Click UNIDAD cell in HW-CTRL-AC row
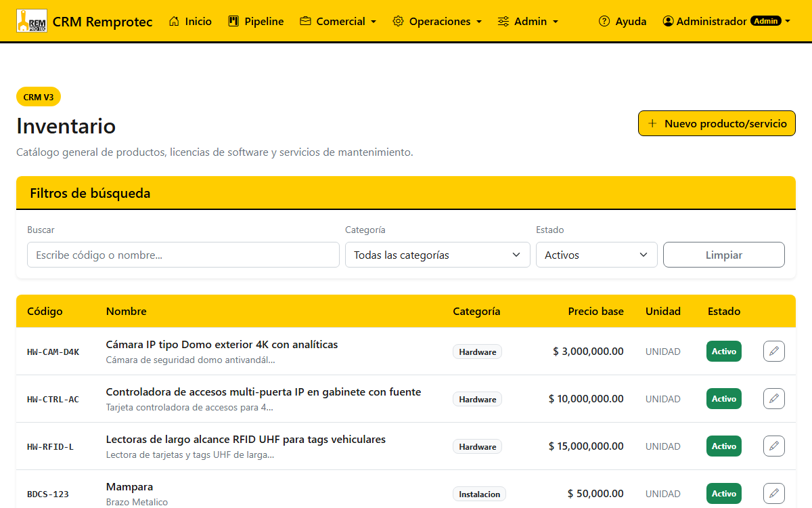This screenshot has width=812, height=508. click(663, 399)
